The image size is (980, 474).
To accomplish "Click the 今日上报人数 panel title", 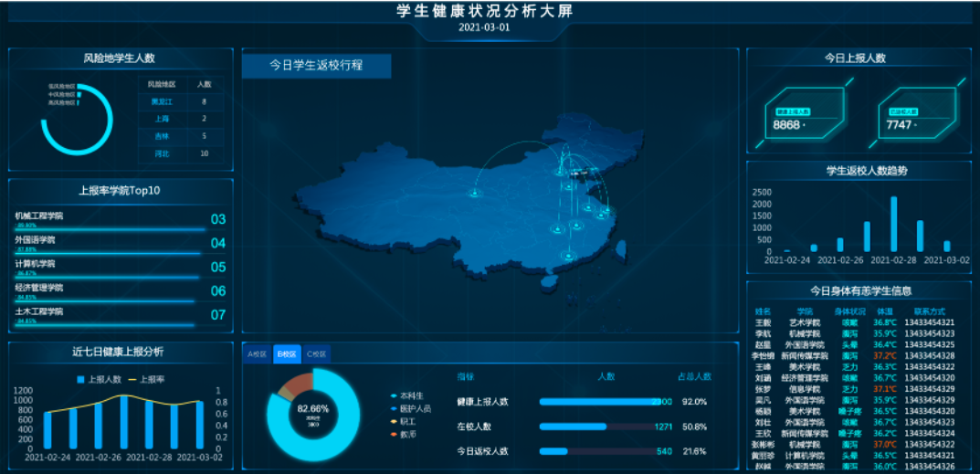I will click(x=855, y=58).
